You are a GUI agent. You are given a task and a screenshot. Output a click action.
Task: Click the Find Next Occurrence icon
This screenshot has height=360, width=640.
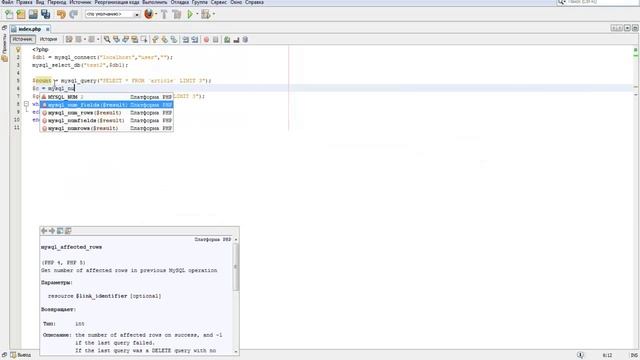[x=125, y=40]
